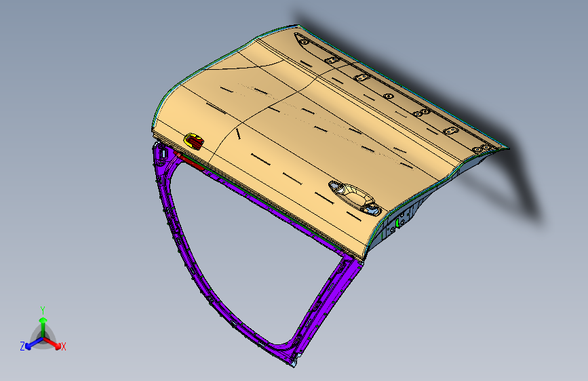Click the red X axis of the orientation triad
The image size is (588, 381).
pos(52,343)
